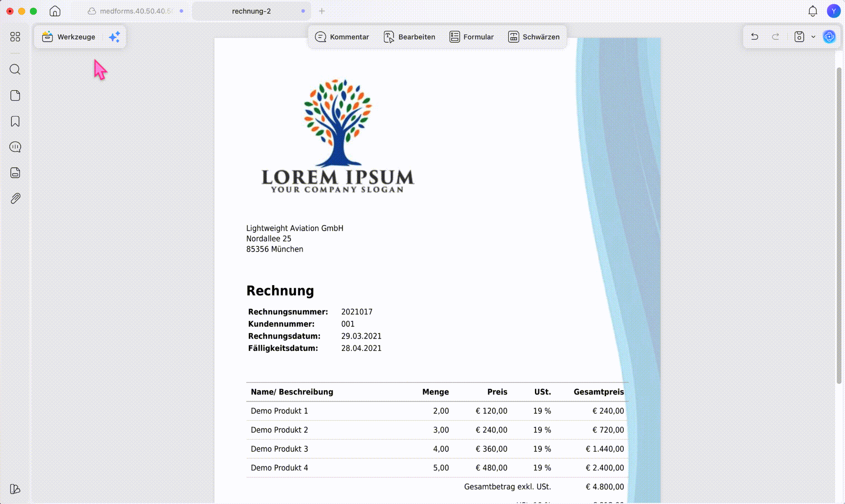This screenshot has height=504, width=845.
Task: Open the notifications bell icon
Action: tap(813, 11)
